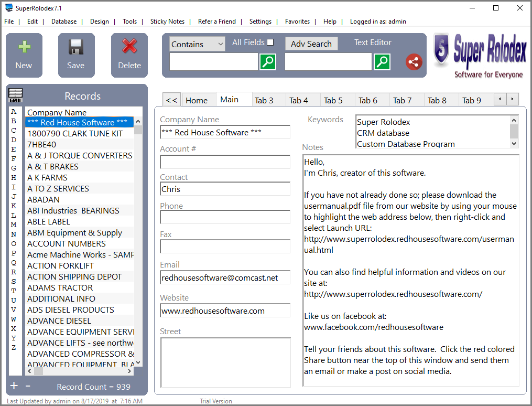Image resolution: width=532 pixels, height=406 pixels.
Task: Click the Keywords list scroll down arrow
Action: pyautogui.click(x=514, y=144)
